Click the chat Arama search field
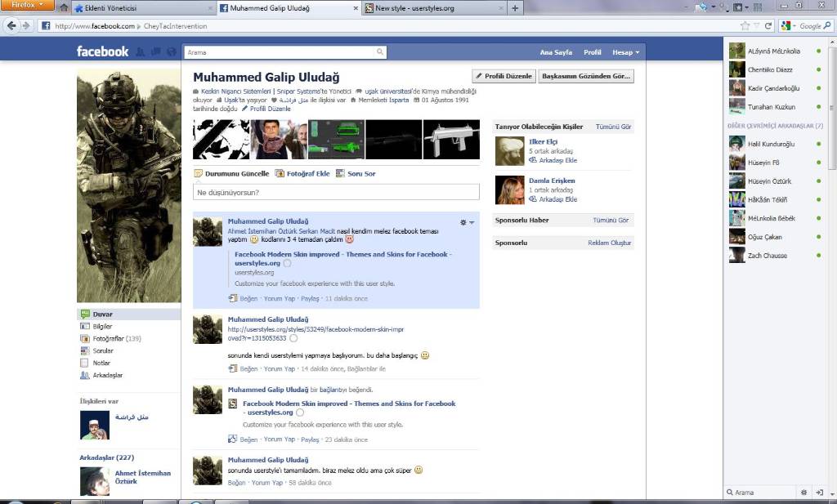 point(762,493)
